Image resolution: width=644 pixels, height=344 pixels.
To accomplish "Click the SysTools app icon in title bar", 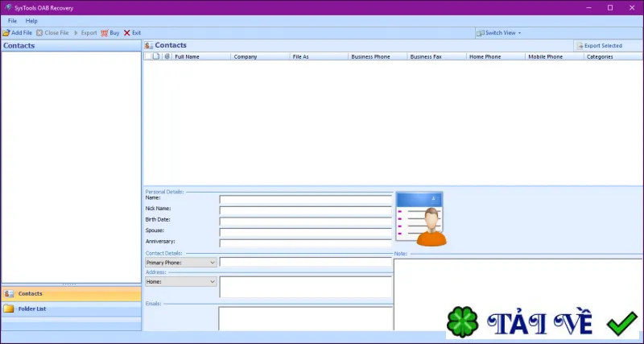I will point(8,7).
